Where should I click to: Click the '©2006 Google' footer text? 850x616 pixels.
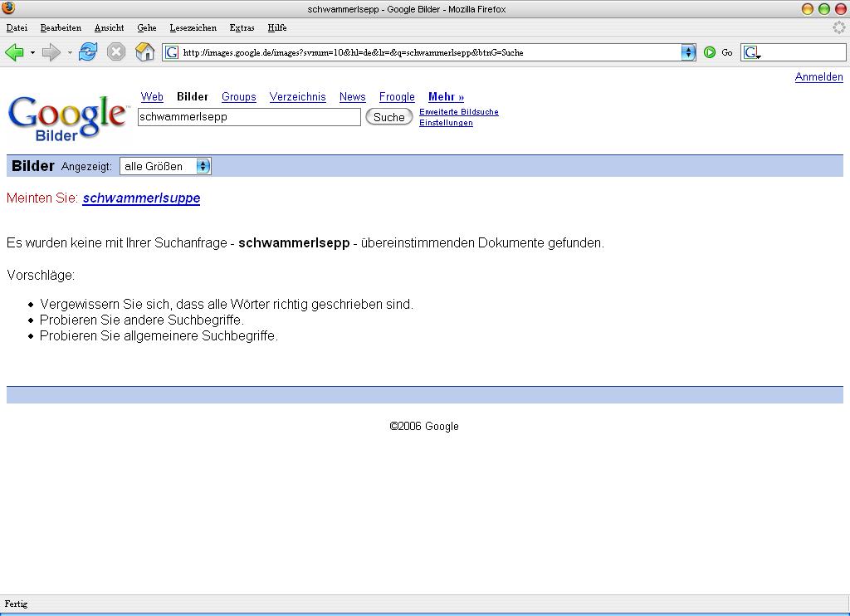pos(424,426)
